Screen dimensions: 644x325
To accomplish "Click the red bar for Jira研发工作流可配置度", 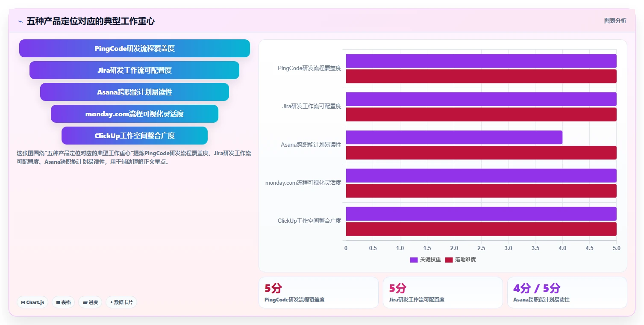I will click(x=481, y=115).
